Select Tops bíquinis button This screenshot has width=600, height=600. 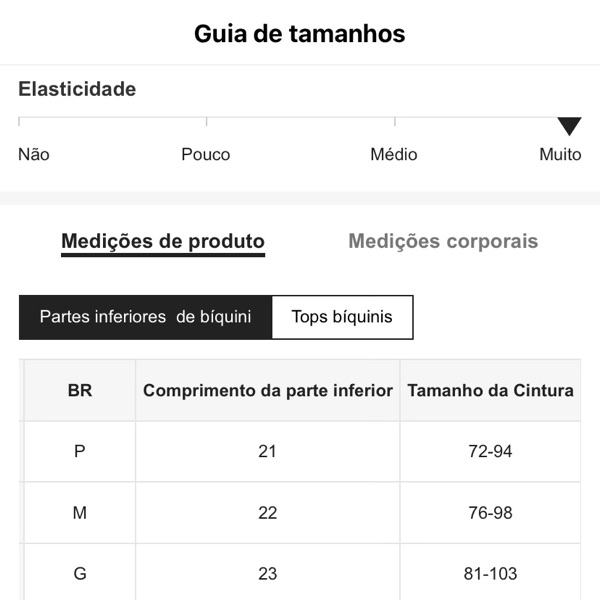point(342,317)
